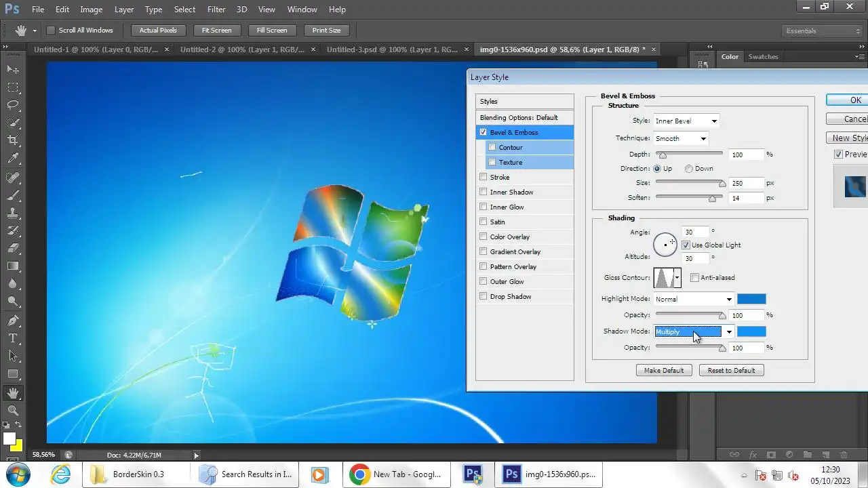
Task: Enable the Drop Shadow checkbox
Action: click(x=483, y=296)
